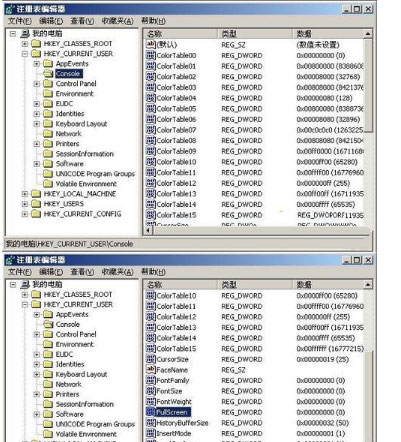The width and height of the screenshot is (401, 442).
Task: Click HKEY_CLASSES_ROOT folder icon in top window
Action: [x=36, y=44]
